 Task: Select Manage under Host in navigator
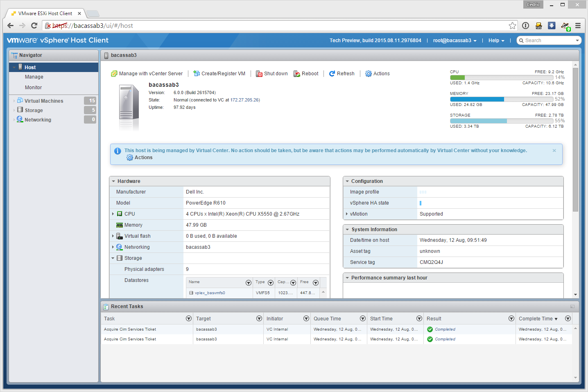pyautogui.click(x=34, y=77)
